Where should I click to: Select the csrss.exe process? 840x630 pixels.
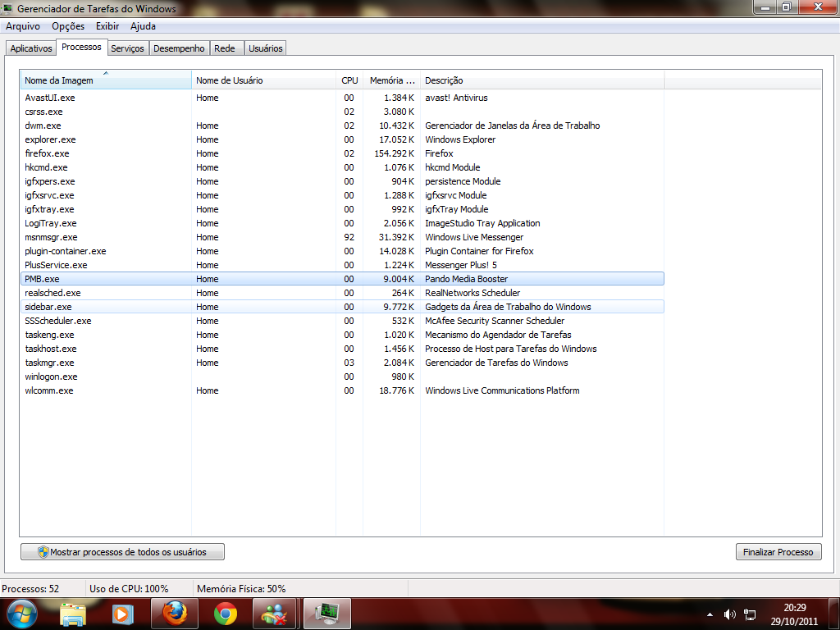click(342, 112)
